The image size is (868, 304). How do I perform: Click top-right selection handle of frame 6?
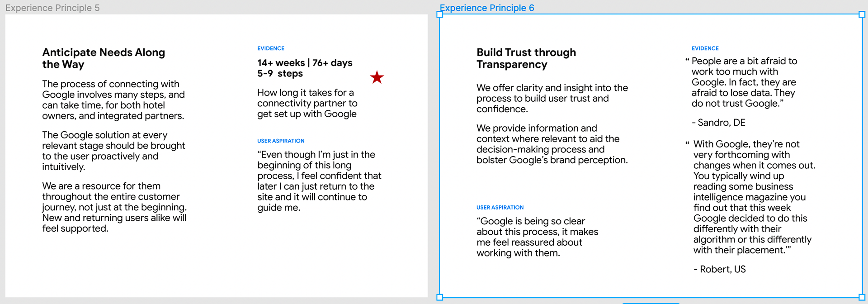click(x=862, y=14)
